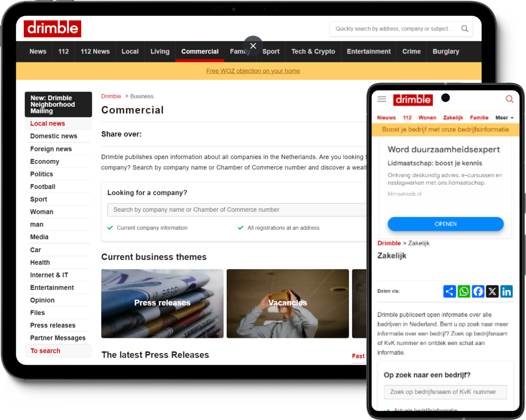The image size is (526, 420).
Task: Share via the LinkedIn icon
Action: coord(506,291)
